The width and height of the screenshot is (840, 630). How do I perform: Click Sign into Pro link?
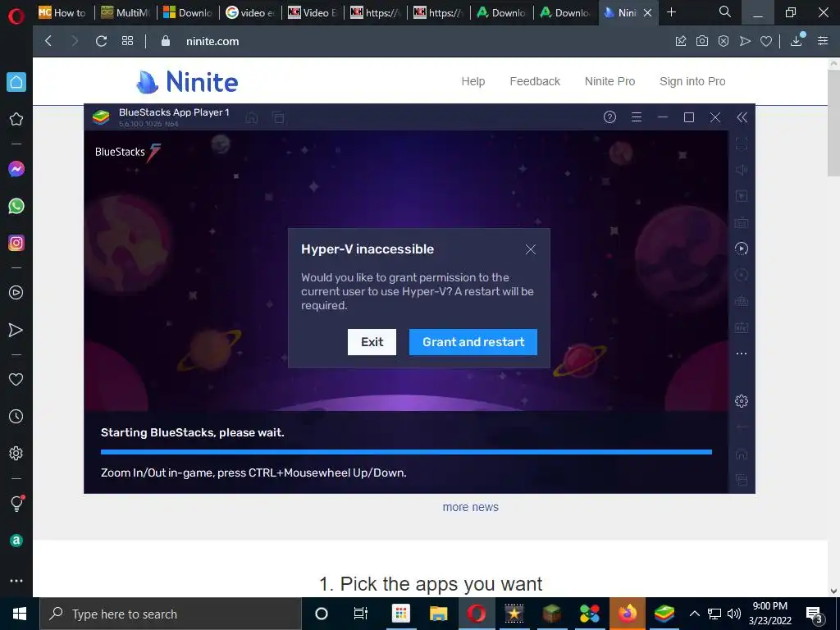pyautogui.click(x=692, y=81)
